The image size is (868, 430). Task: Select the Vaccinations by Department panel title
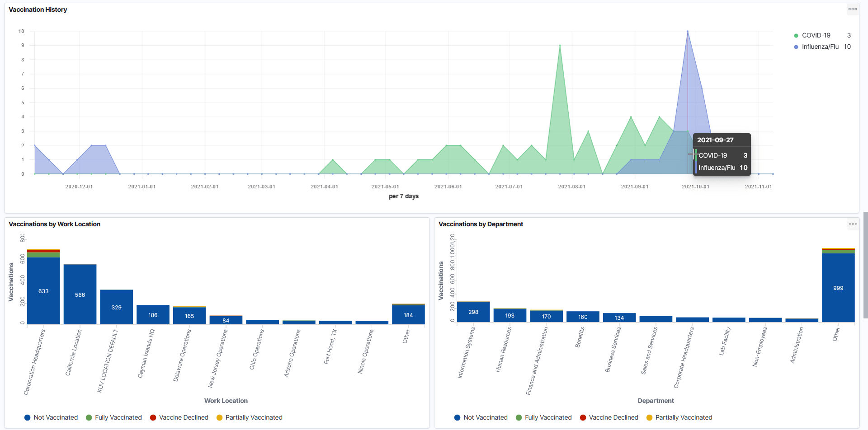point(480,224)
